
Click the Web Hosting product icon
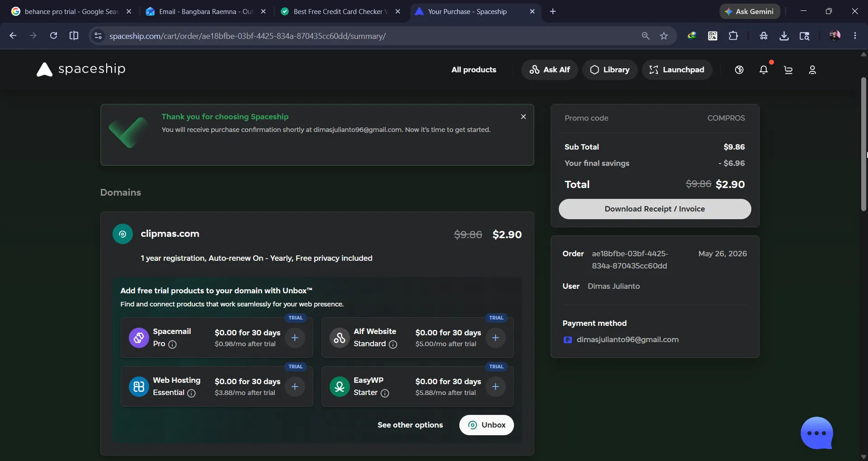pos(139,386)
